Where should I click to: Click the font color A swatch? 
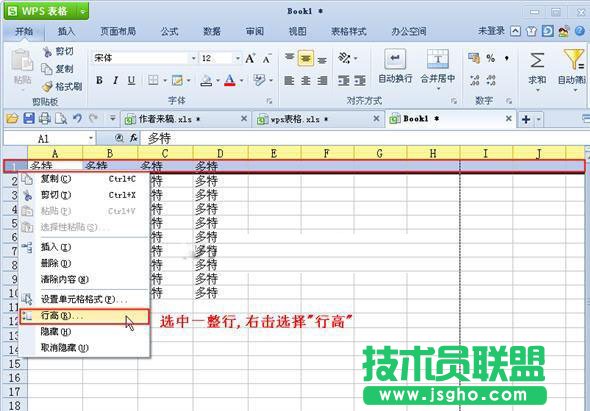pyautogui.click(x=230, y=80)
